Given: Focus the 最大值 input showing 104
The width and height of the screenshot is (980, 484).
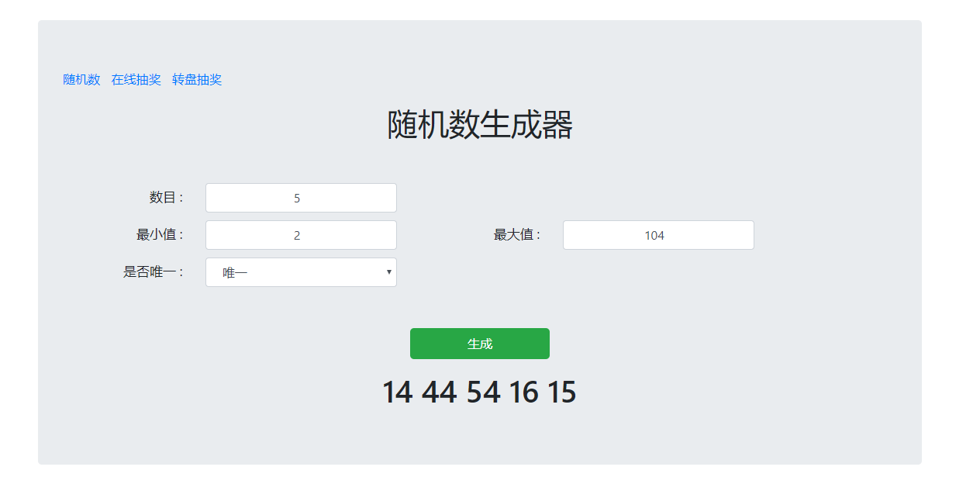Looking at the screenshot, I should pyautogui.click(x=658, y=235).
